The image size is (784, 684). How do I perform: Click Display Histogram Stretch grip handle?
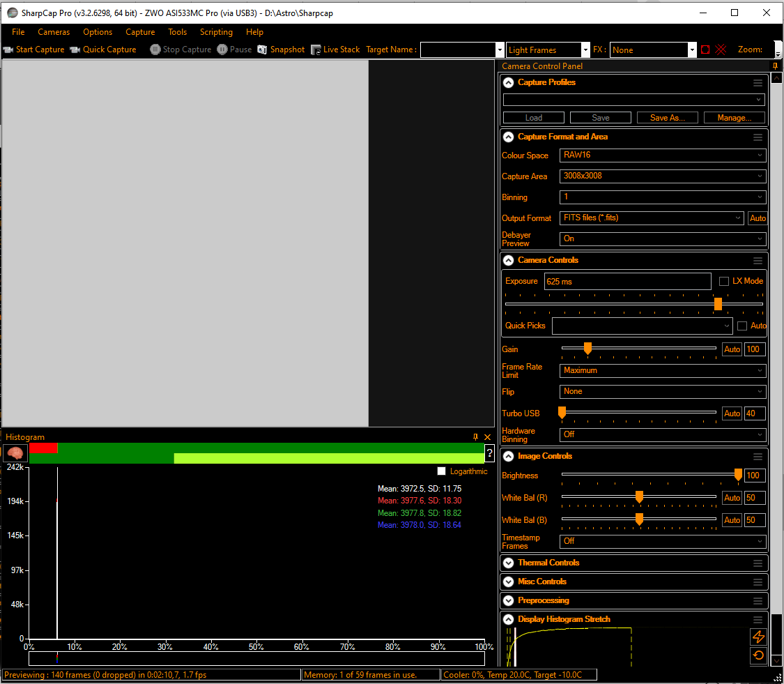758,619
